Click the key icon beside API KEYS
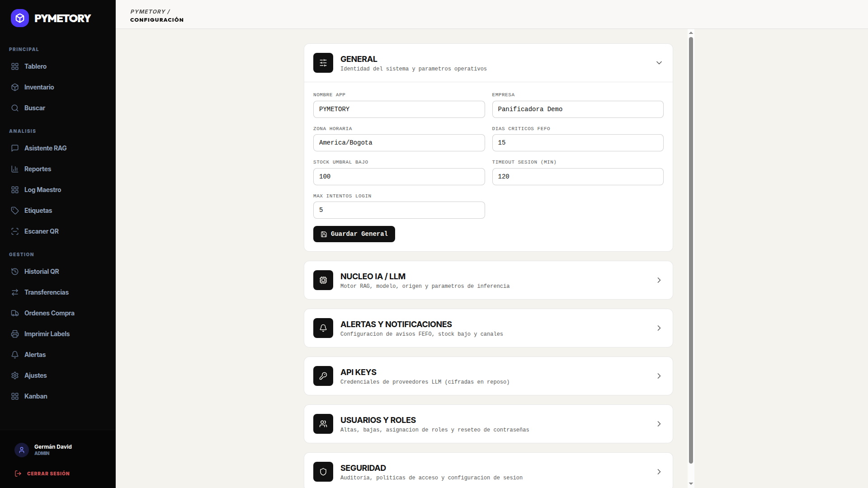This screenshot has height=488, width=868. pyautogui.click(x=323, y=376)
